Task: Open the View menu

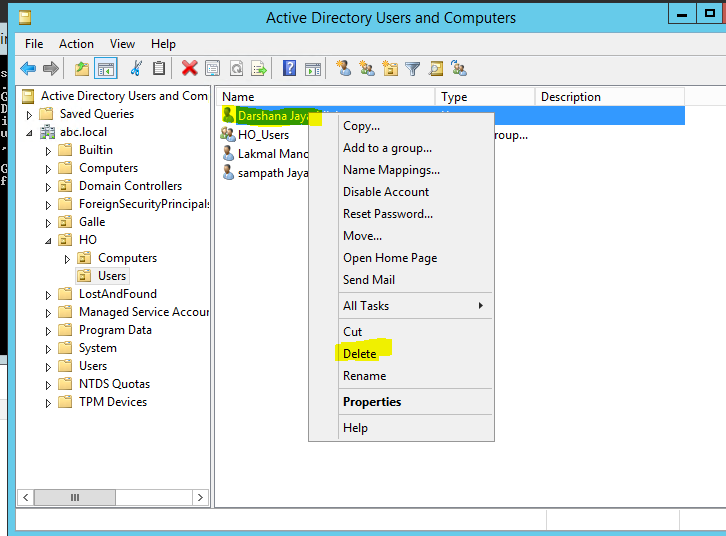Action: pos(122,44)
